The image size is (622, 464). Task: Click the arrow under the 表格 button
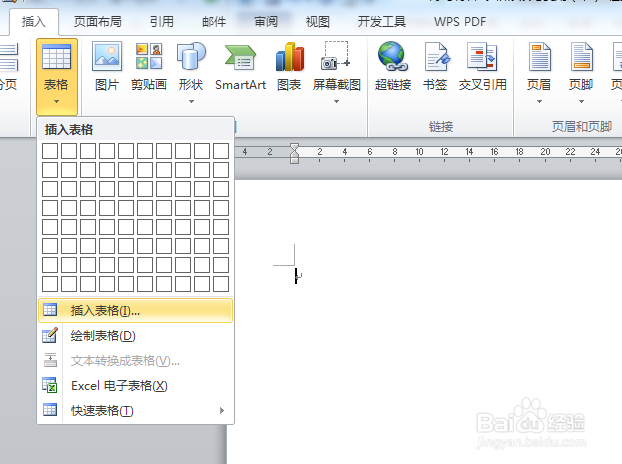(57, 102)
